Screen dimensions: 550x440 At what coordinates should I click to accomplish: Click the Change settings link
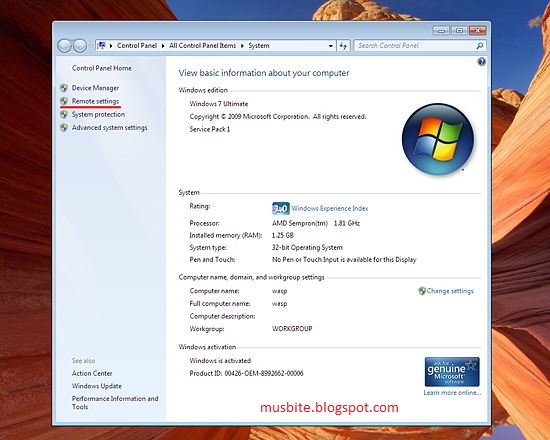coord(450,291)
